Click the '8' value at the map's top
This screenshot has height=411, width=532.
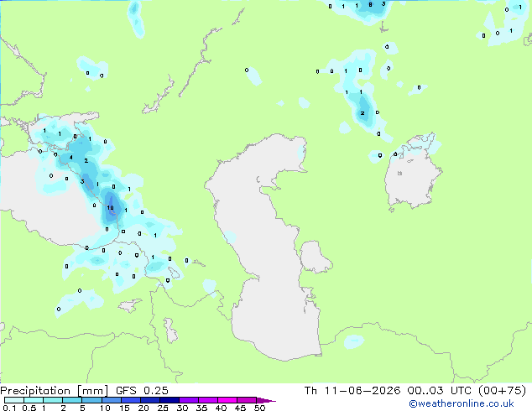(370, 5)
